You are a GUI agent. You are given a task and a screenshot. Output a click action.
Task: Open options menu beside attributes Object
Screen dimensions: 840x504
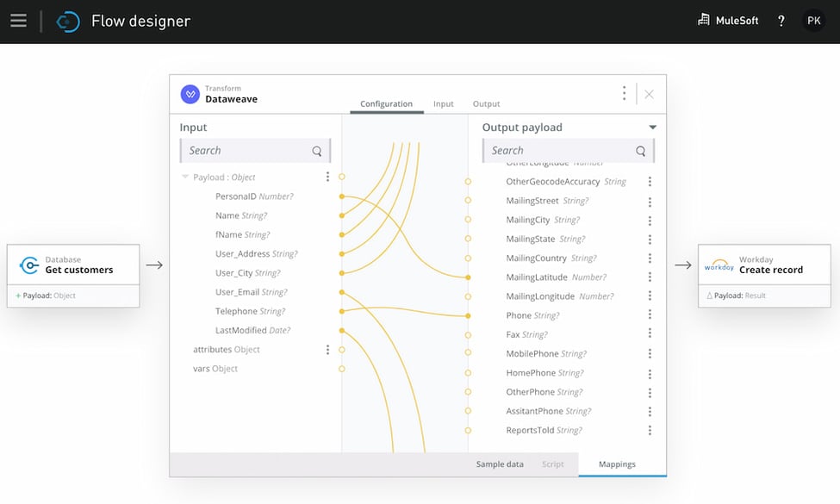coord(327,349)
